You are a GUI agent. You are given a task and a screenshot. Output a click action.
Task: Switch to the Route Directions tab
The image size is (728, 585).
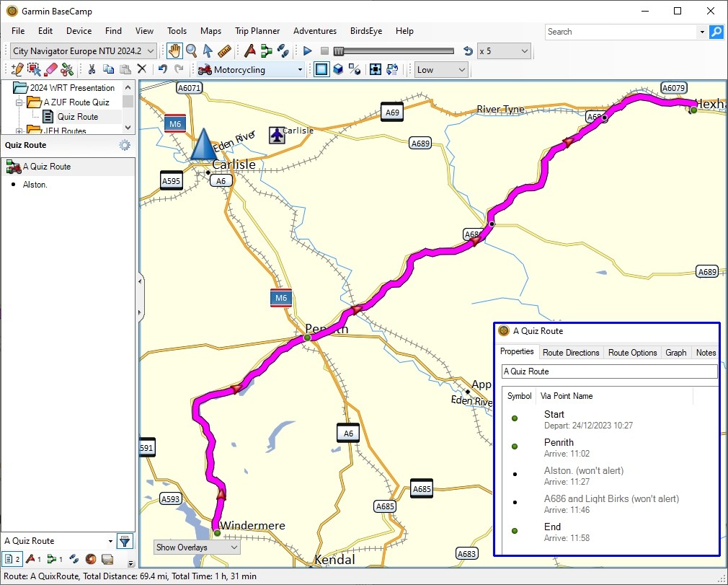571,353
